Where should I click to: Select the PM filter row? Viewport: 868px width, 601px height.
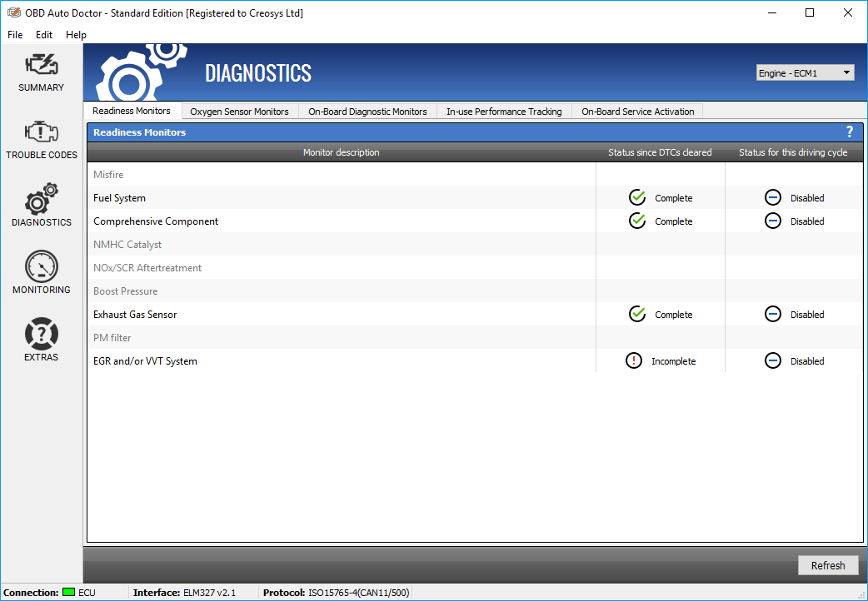475,337
